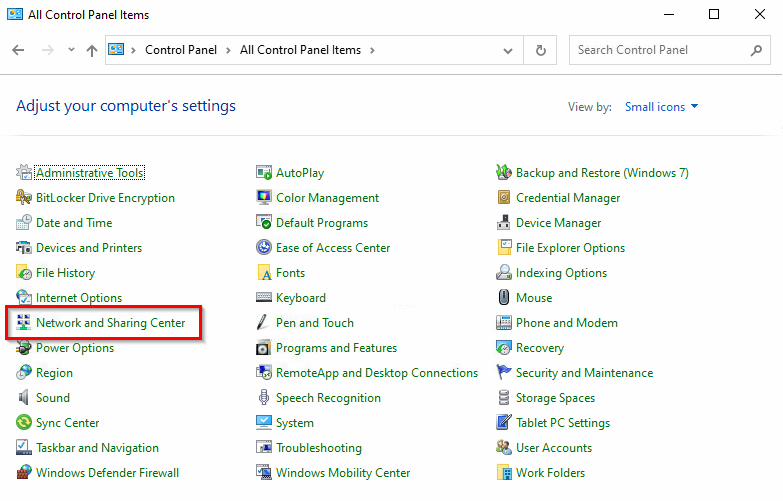Open Phone and Modem

point(567,323)
